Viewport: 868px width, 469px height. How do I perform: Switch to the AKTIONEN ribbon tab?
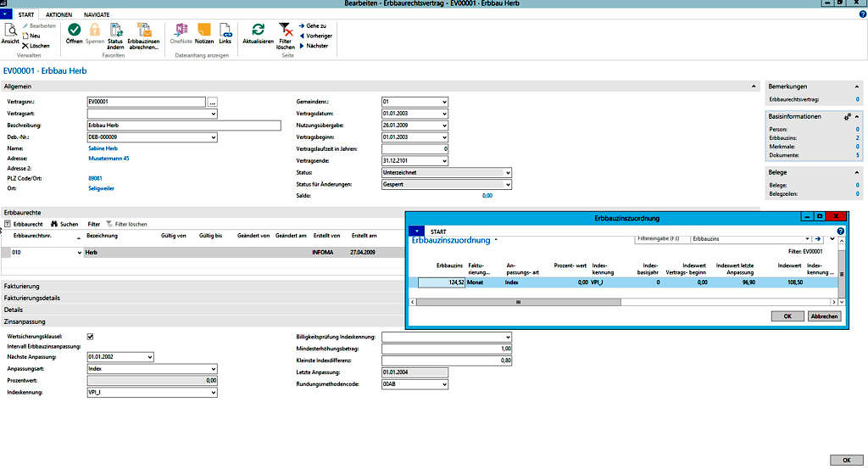(x=58, y=15)
